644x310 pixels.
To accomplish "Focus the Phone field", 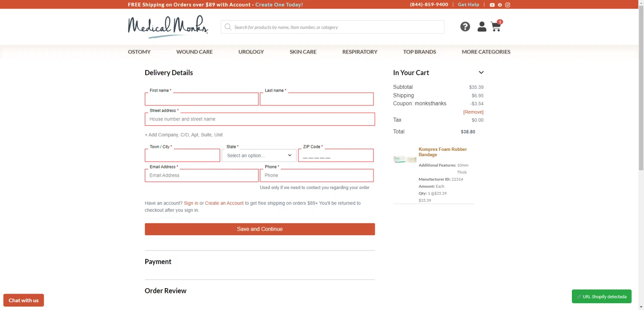I will point(317,175).
